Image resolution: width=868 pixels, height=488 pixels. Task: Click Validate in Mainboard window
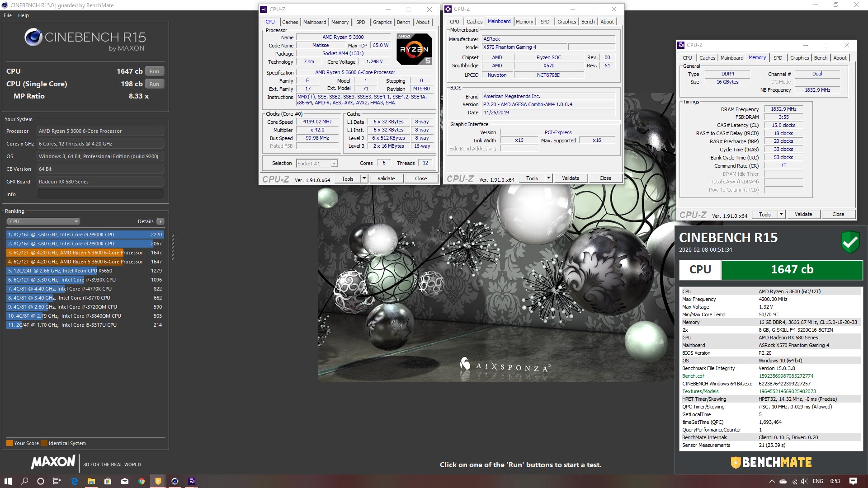tap(571, 178)
